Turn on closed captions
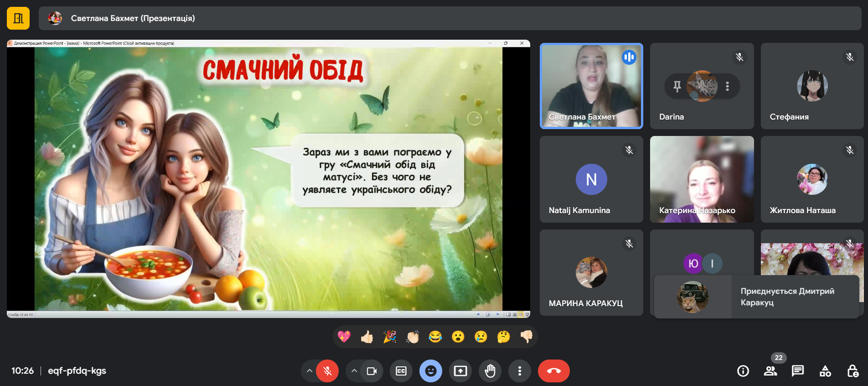The height and width of the screenshot is (386, 868). pyautogui.click(x=401, y=371)
